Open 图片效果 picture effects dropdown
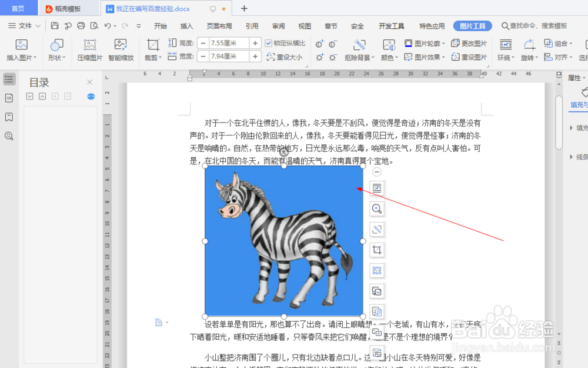Image resolution: width=588 pixels, height=368 pixels. coord(425,57)
